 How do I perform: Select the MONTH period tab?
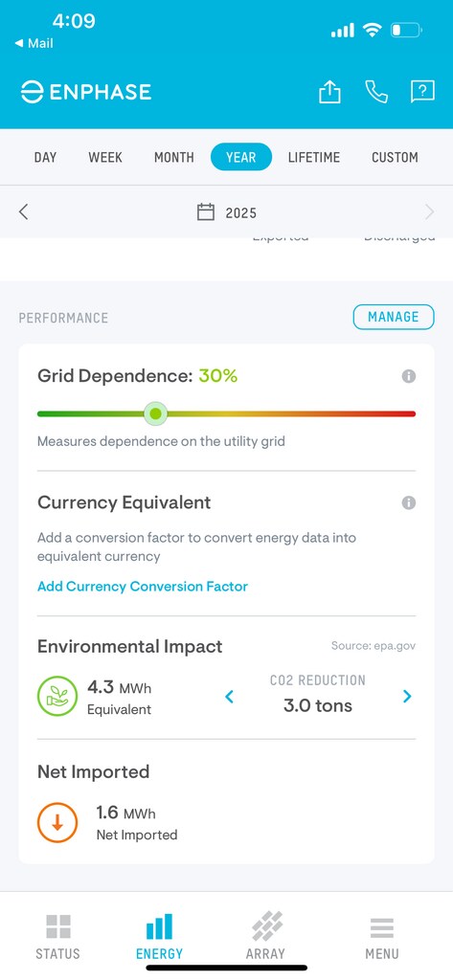[174, 158]
